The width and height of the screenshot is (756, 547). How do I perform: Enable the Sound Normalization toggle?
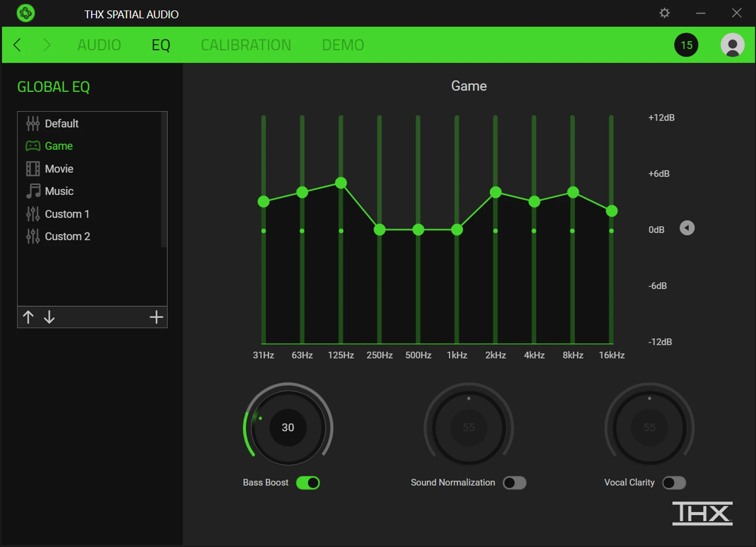point(515,483)
